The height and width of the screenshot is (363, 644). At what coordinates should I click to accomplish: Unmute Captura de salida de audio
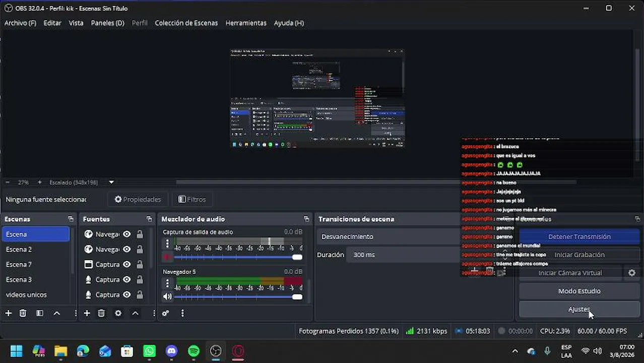167,257
